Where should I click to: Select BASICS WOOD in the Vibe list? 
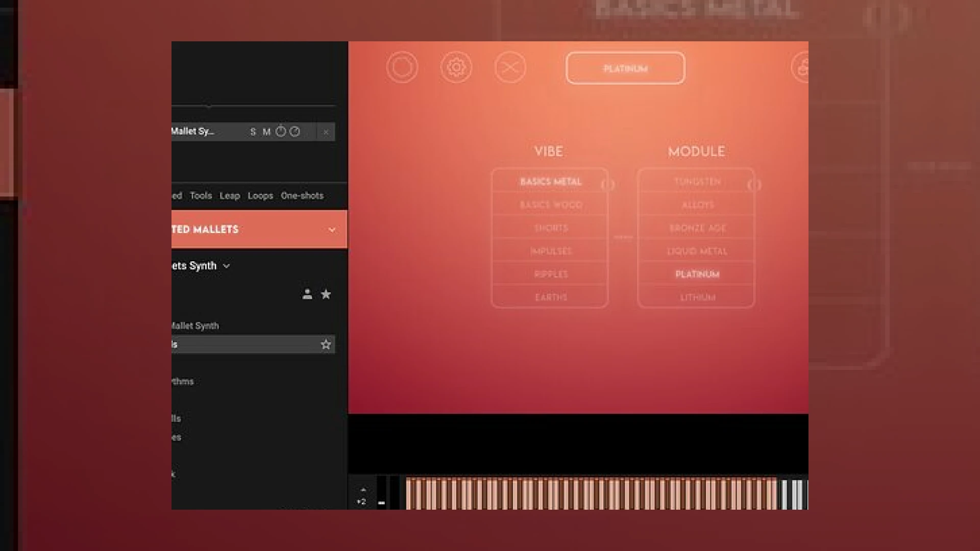point(550,205)
